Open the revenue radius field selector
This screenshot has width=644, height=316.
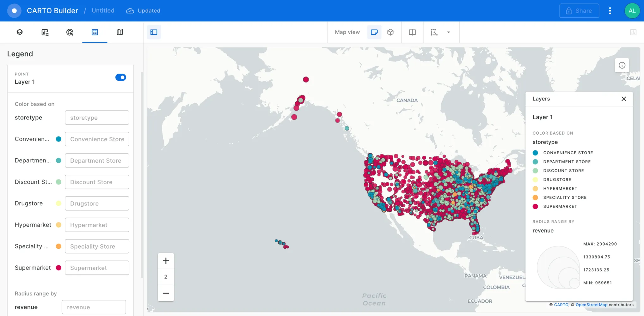(94, 307)
